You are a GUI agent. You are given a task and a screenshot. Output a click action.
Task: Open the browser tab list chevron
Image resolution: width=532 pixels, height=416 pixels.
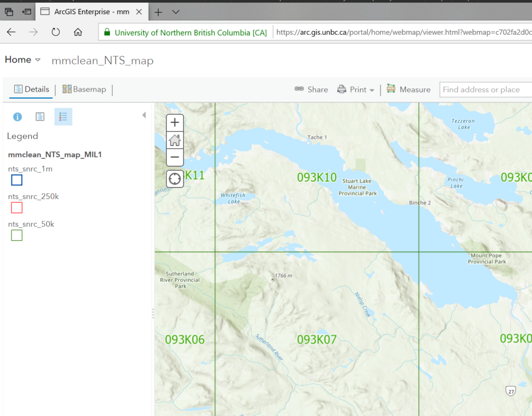click(x=175, y=11)
